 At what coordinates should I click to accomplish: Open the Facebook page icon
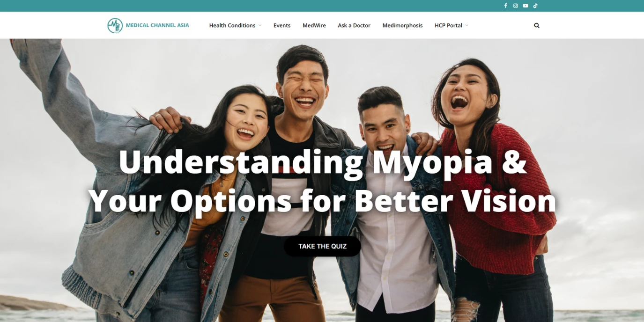[x=505, y=6]
